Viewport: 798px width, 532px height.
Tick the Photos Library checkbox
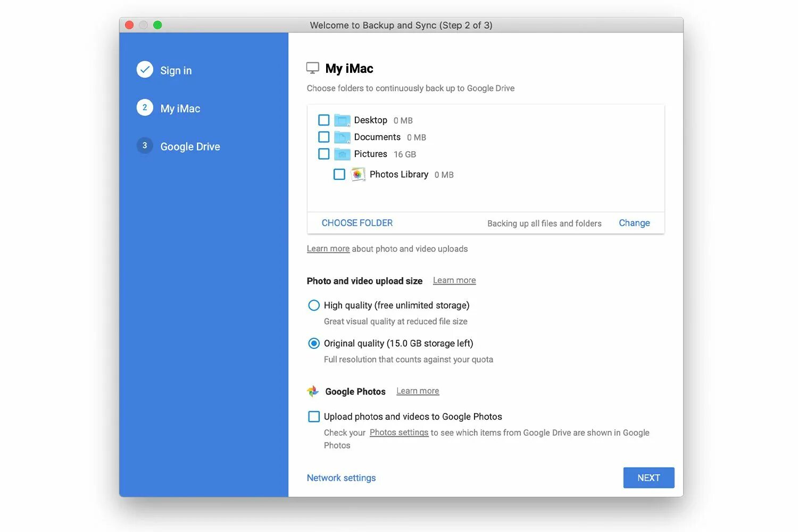point(339,174)
